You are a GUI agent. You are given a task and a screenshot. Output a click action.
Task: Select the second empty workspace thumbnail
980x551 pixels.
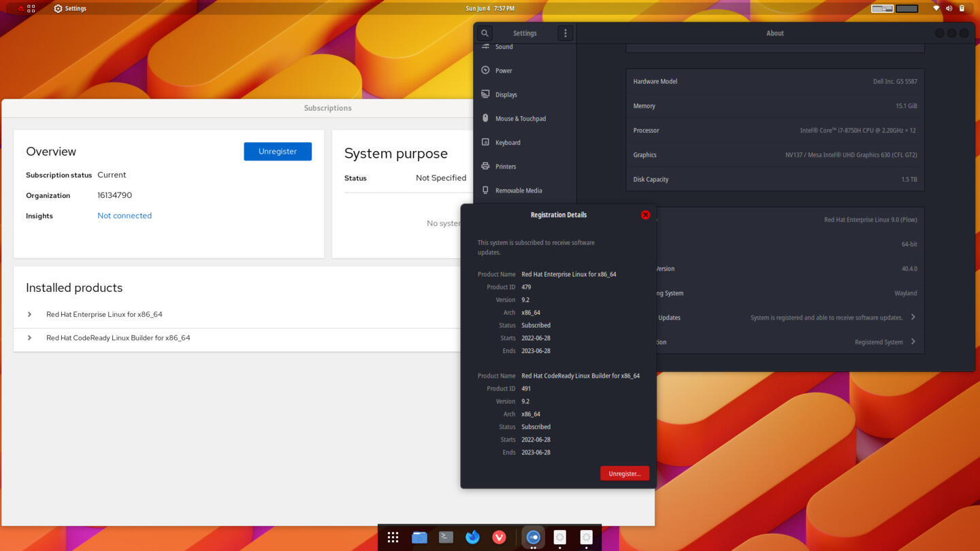point(907,8)
